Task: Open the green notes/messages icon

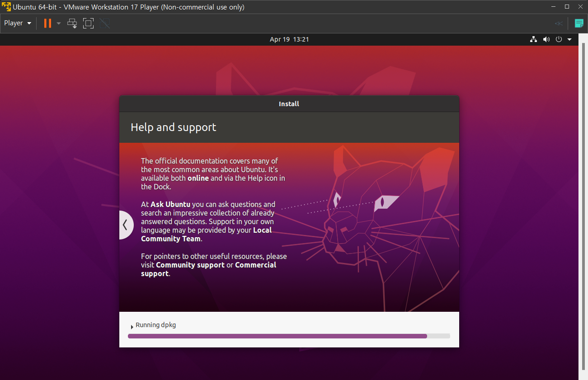Action: click(x=579, y=23)
